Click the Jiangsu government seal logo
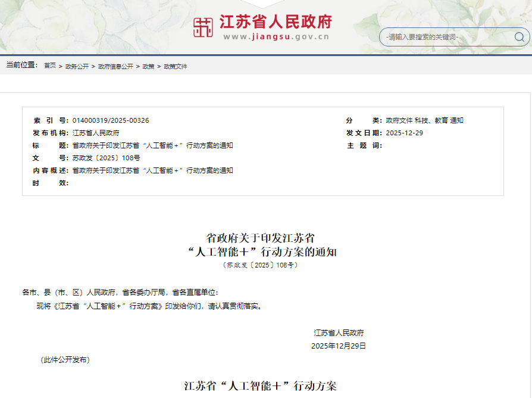 pos(202,26)
